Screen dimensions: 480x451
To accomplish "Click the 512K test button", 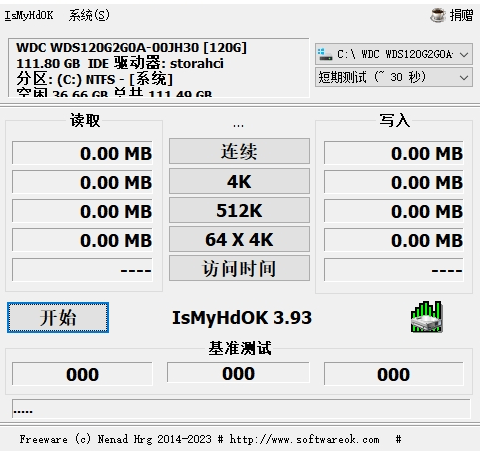I will coord(239,210).
